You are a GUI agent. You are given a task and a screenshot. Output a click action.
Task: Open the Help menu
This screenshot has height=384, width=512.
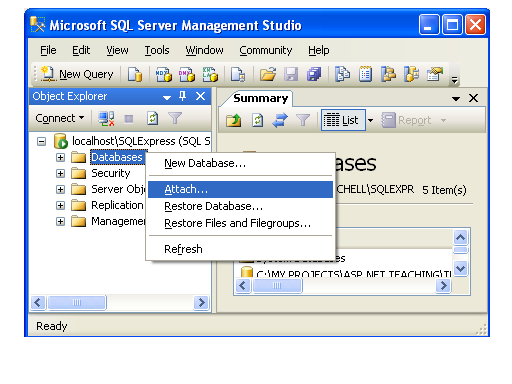pos(319,50)
